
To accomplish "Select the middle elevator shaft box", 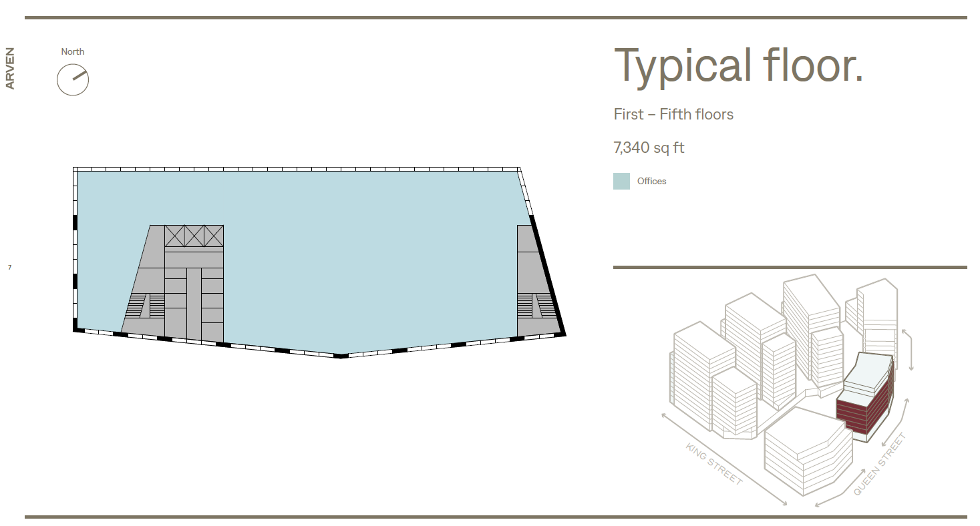I will coord(194,236).
